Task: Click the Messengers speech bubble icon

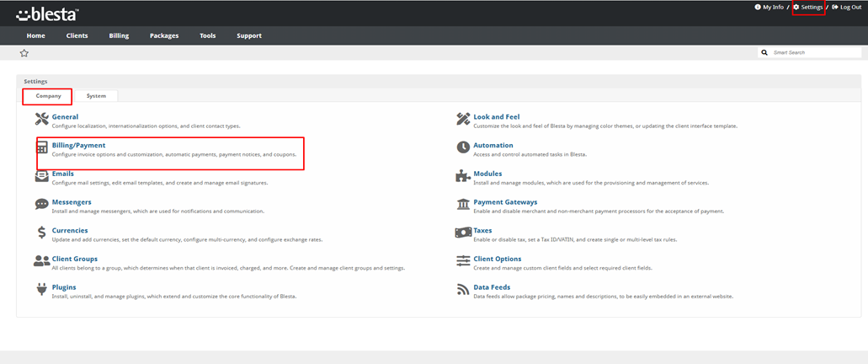Action: (x=42, y=205)
